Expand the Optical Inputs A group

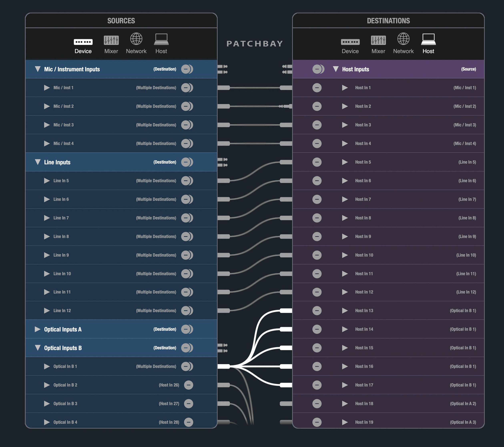pos(37,329)
